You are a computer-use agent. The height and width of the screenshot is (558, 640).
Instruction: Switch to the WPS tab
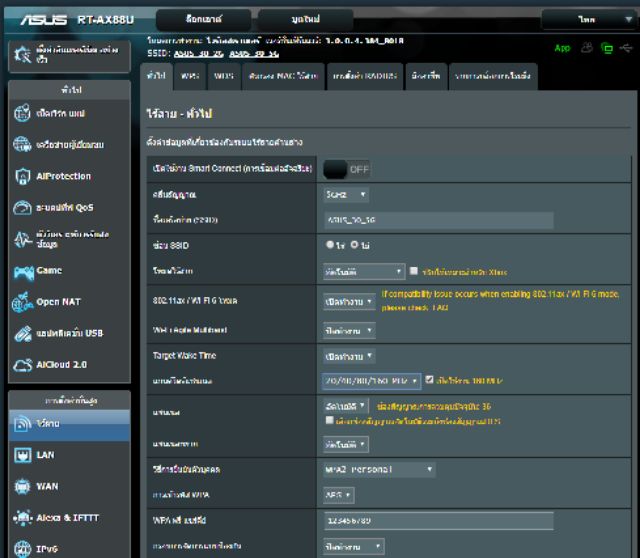pos(189,76)
